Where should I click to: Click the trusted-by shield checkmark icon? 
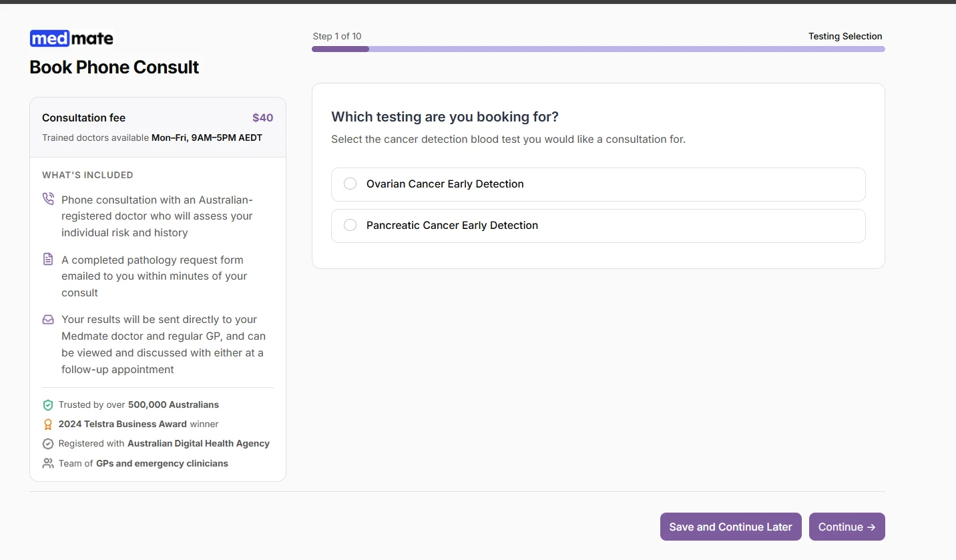tap(47, 404)
